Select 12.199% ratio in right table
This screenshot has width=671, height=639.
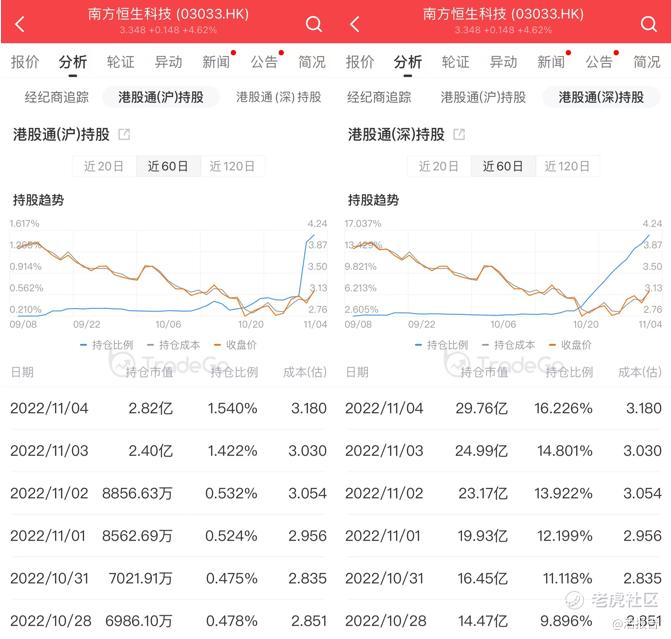[565, 535]
